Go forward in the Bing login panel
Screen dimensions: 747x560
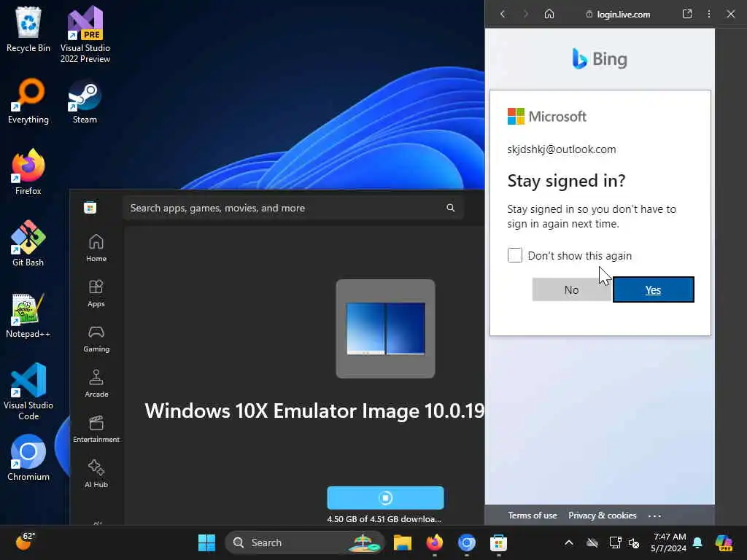click(x=525, y=15)
